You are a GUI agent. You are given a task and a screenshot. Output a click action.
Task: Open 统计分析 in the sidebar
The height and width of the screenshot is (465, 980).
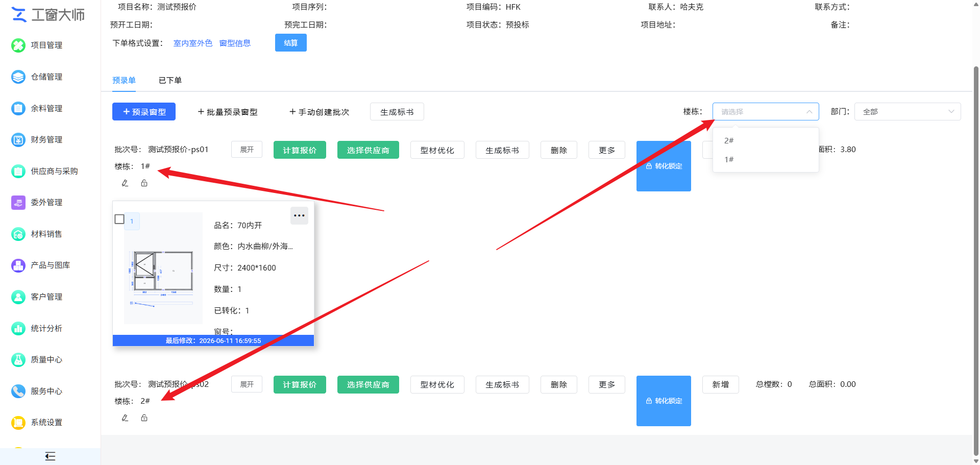[37, 329]
